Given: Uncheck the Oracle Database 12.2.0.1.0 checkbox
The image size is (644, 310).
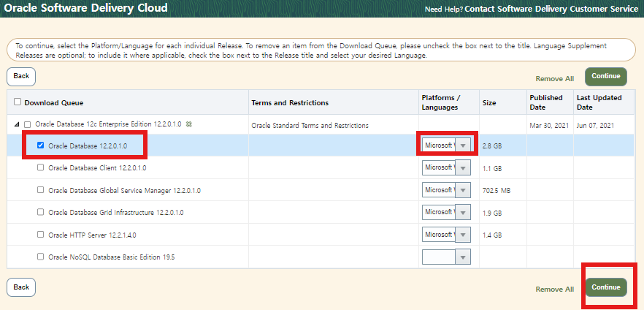Looking at the screenshot, I should tap(40, 145).
